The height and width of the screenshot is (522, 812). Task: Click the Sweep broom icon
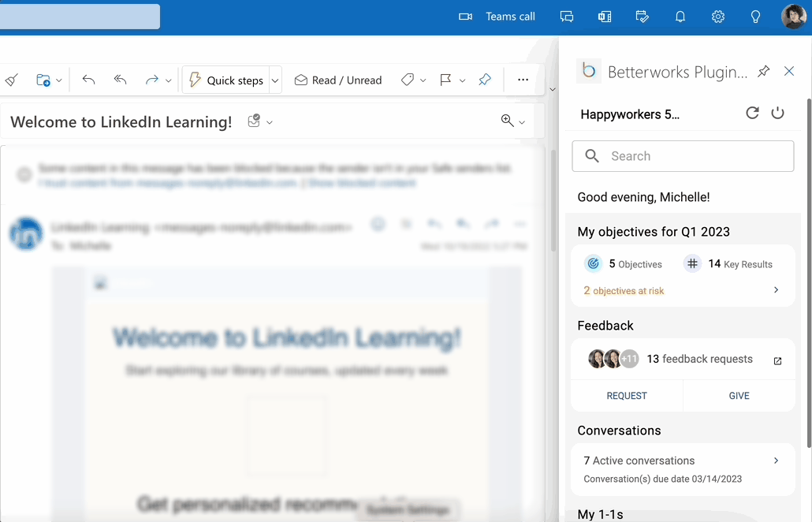pyautogui.click(x=11, y=80)
